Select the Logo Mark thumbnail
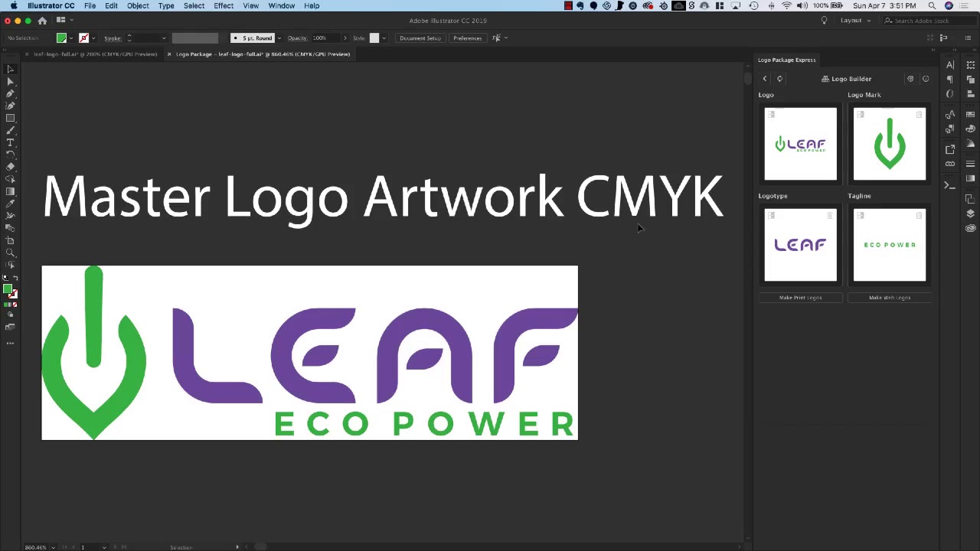The width and height of the screenshot is (980, 551). (890, 144)
